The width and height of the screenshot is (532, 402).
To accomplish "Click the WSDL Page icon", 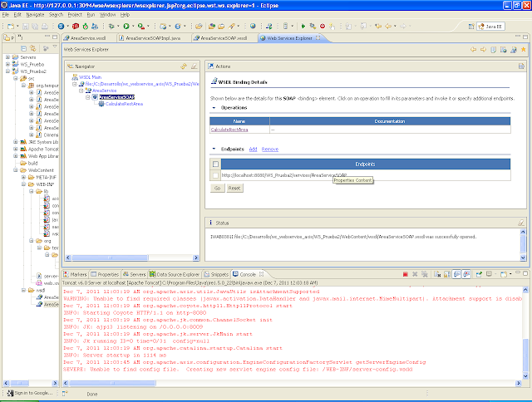I will click(514, 50).
